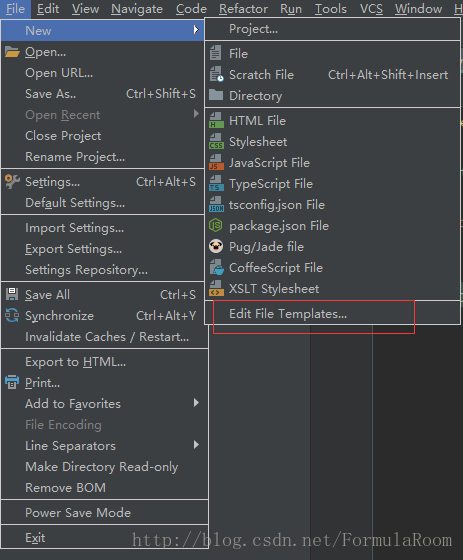
Task: Click the XSLT Stylesheet icon
Action: point(216,289)
